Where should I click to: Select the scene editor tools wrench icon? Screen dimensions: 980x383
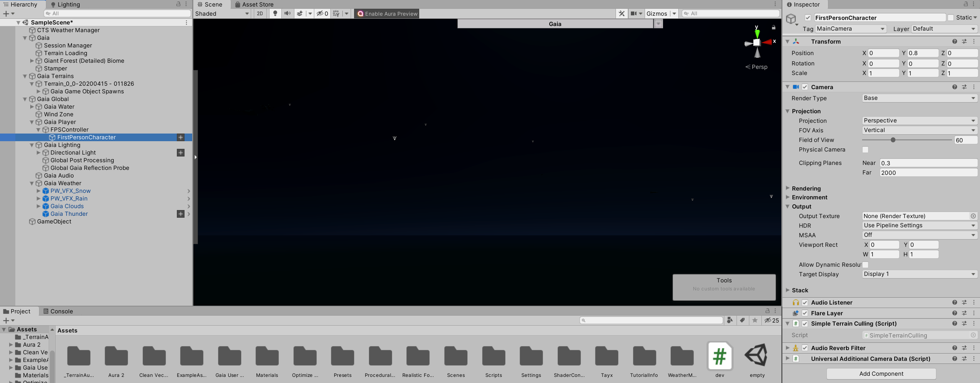coord(621,13)
